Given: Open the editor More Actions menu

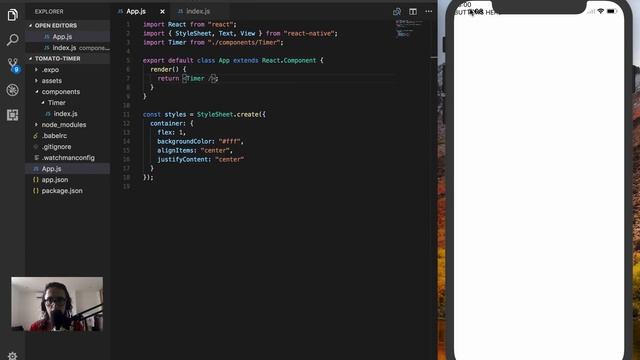Looking at the screenshot, I should pyautogui.click(x=429, y=11).
